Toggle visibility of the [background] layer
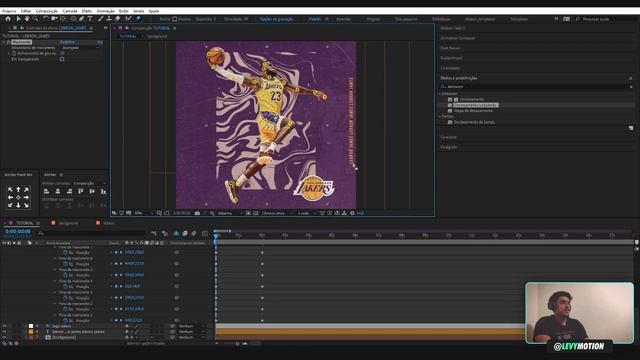The width and height of the screenshot is (640, 360). (4, 338)
